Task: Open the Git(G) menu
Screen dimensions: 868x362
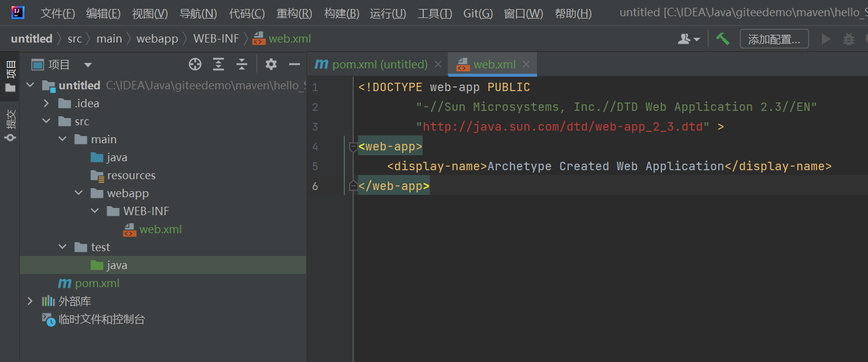Action: [478, 13]
